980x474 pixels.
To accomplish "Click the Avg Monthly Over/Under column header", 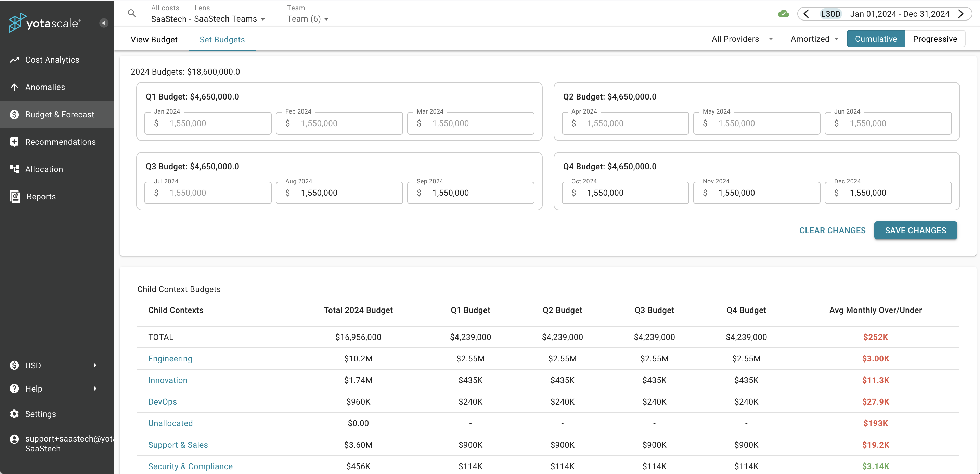I will (x=875, y=310).
